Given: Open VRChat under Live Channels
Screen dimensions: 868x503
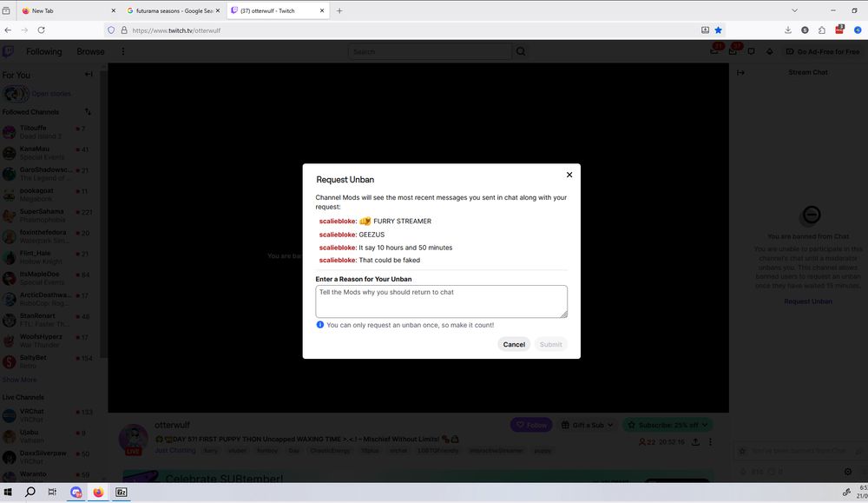Looking at the screenshot, I should [49, 415].
